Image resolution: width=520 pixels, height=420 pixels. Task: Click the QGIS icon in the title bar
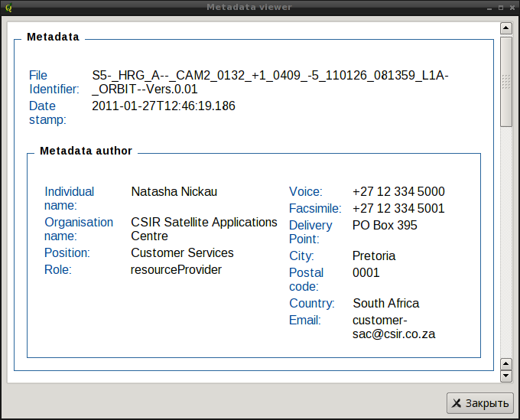(8, 7)
